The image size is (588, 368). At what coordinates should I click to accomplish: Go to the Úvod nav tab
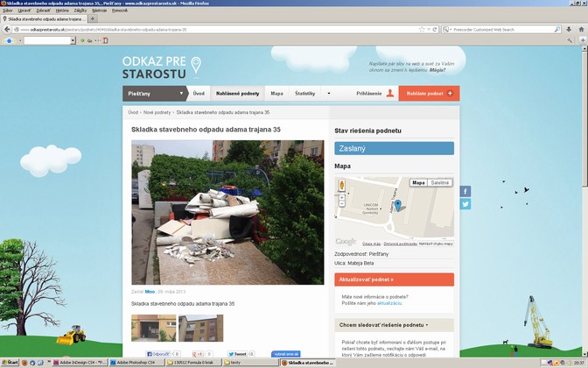[199, 94]
